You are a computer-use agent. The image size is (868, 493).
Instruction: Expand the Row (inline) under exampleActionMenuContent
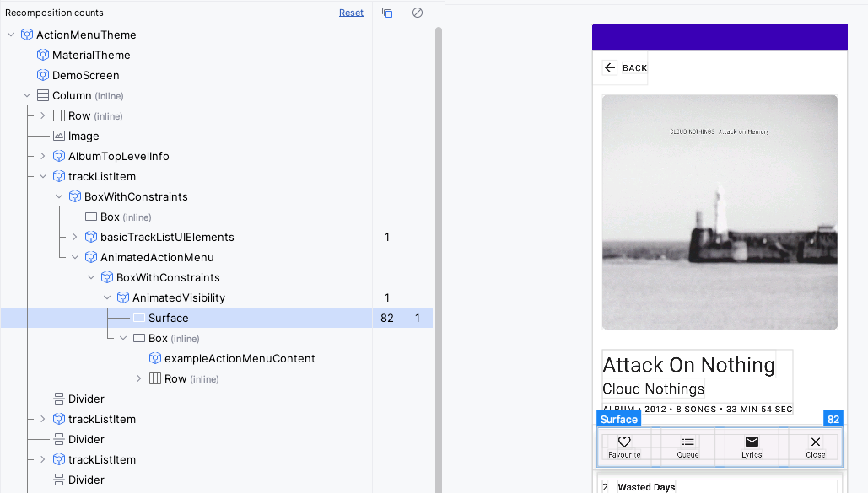click(139, 378)
